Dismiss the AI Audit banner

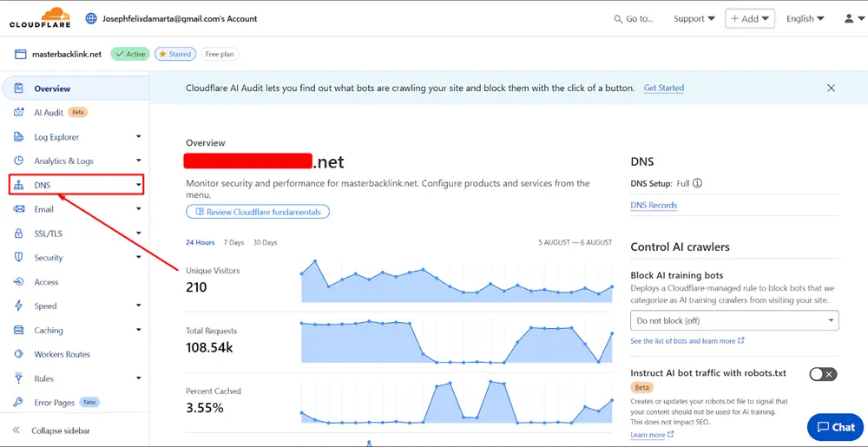click(x=831, y=89)
